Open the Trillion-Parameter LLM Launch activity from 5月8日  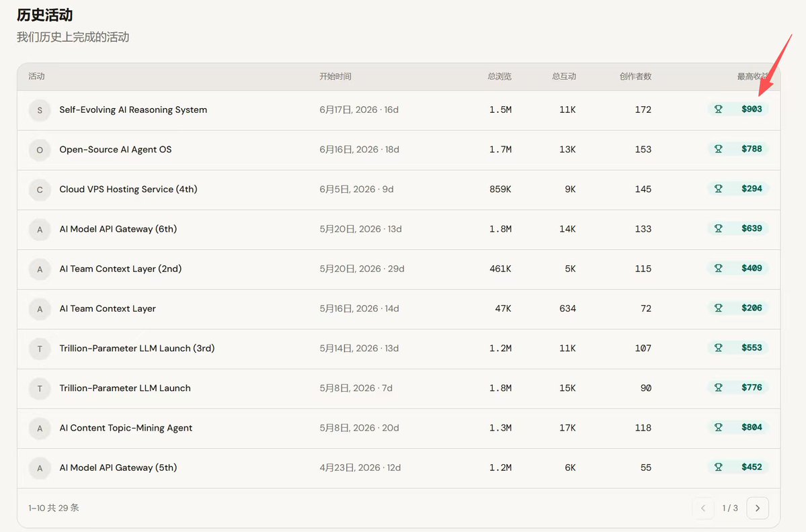(125, 388)
